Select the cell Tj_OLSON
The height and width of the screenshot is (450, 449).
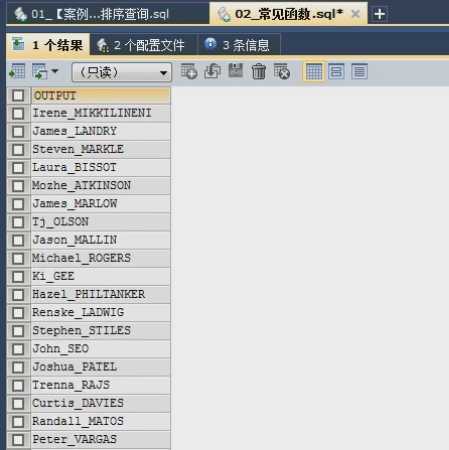click(101, 222)
